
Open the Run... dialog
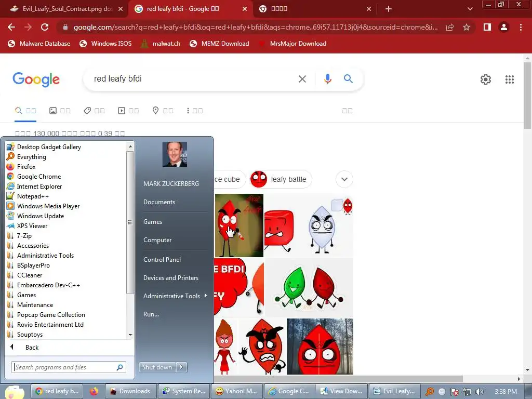coord(151,314)
